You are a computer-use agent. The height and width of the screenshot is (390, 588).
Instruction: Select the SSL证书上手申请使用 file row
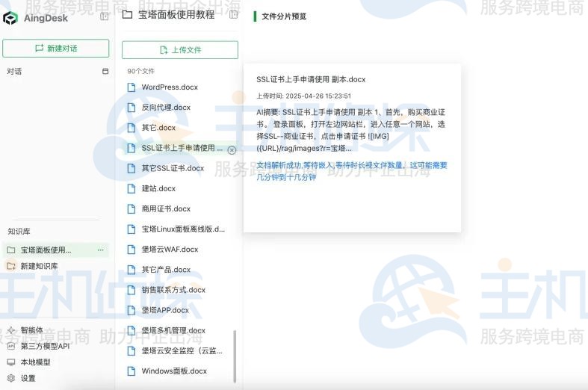point(180,148)
